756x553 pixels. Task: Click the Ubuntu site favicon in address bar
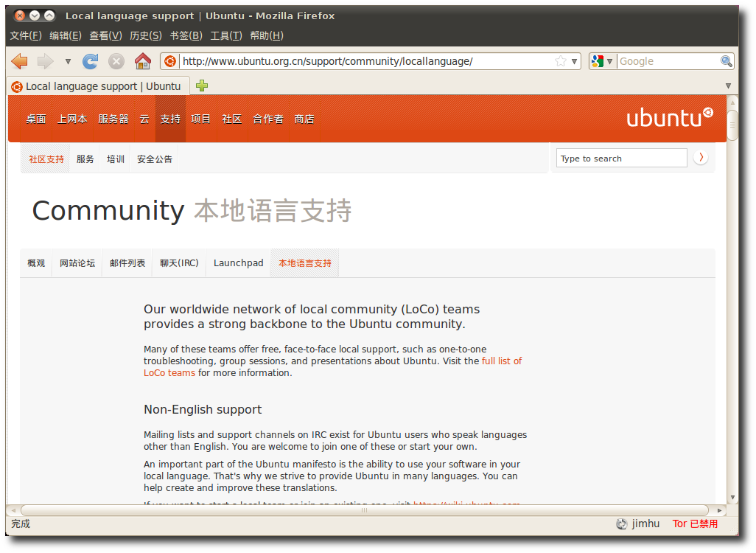point(169,61)
